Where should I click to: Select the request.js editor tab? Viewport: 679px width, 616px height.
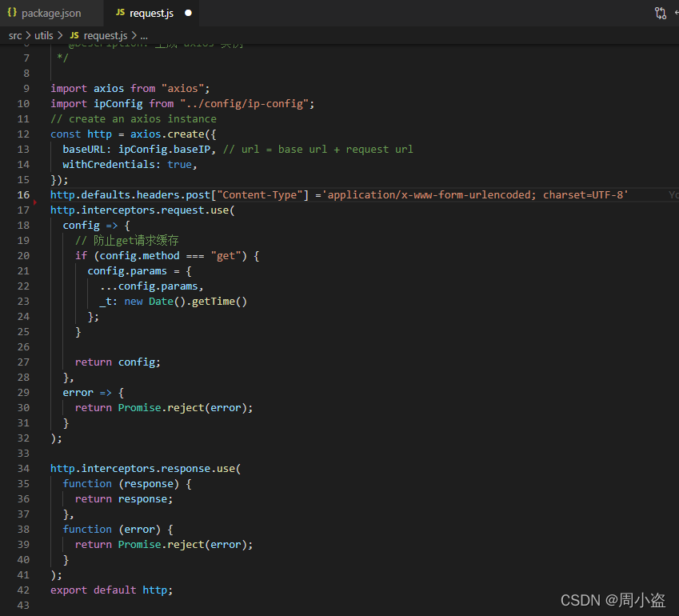click(151, 13)
